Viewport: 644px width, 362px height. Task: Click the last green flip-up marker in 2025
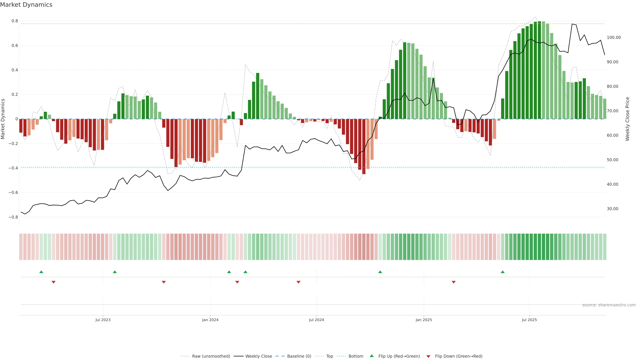[502, 272]
